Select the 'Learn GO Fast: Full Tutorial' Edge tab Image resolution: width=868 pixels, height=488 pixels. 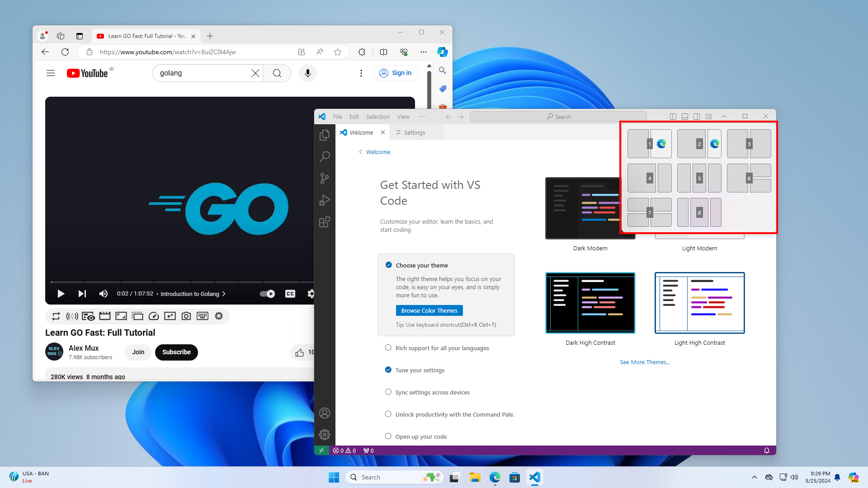(146, 36)
